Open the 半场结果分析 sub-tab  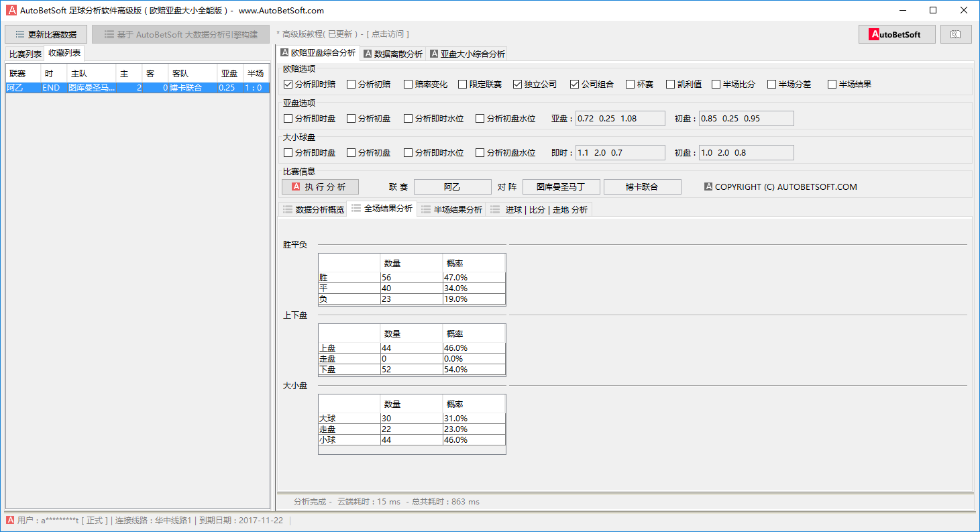click(x=451, y=209)
